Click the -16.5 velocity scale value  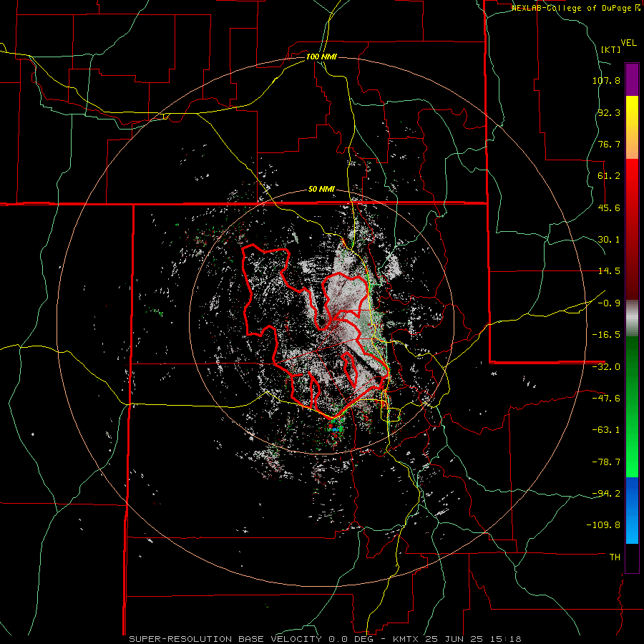click(x=606, y=335)
